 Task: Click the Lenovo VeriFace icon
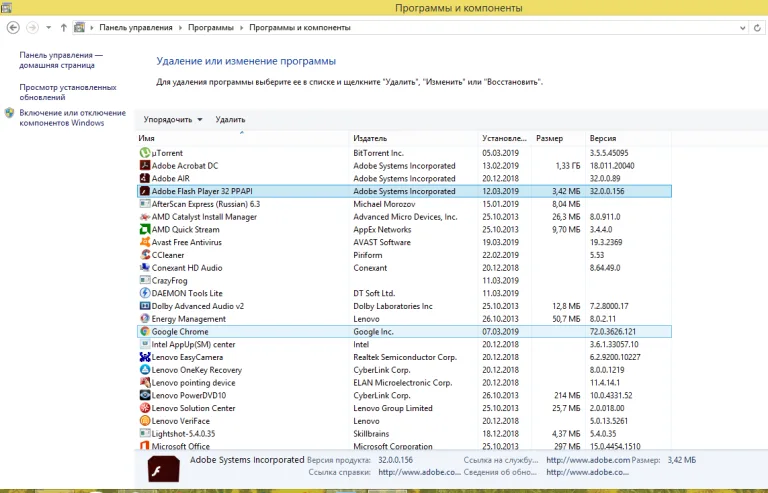[144, 421]
